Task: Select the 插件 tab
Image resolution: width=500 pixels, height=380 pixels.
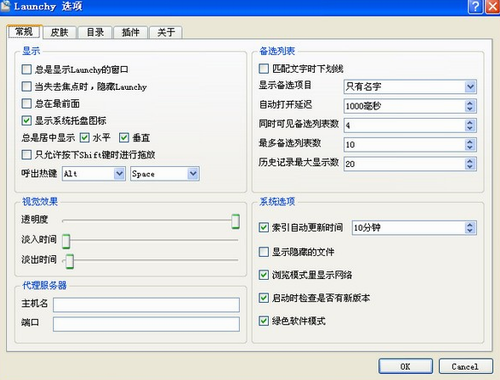Action: [x=131, y=32]
